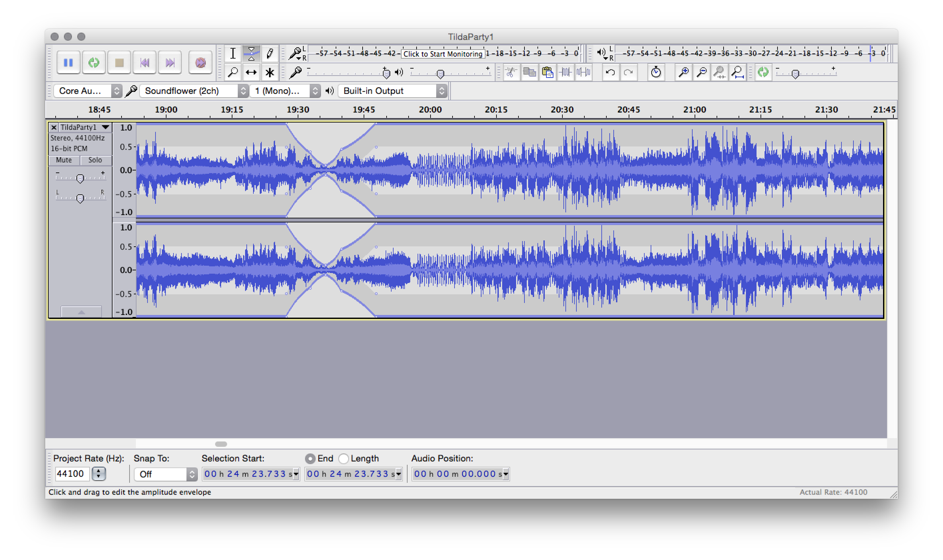This screenshot has height=560, width=943.
Task: Pause playback with the Pause button
Action: [68, 62]
